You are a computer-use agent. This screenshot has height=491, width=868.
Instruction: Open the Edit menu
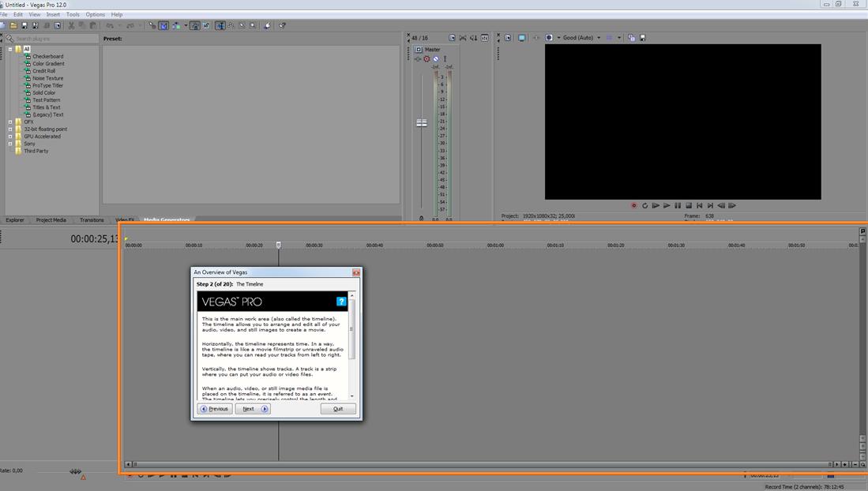[18, 14]
